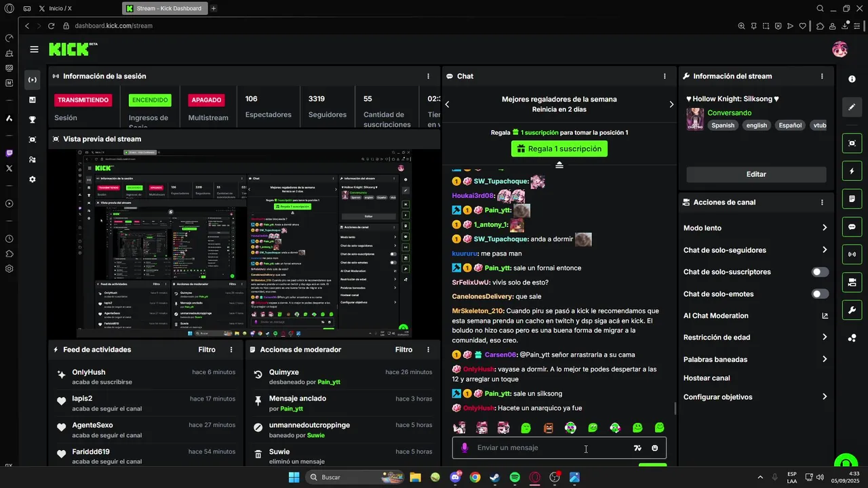Click the Español tag chip

pyautogui.click(x=790, y=125)
